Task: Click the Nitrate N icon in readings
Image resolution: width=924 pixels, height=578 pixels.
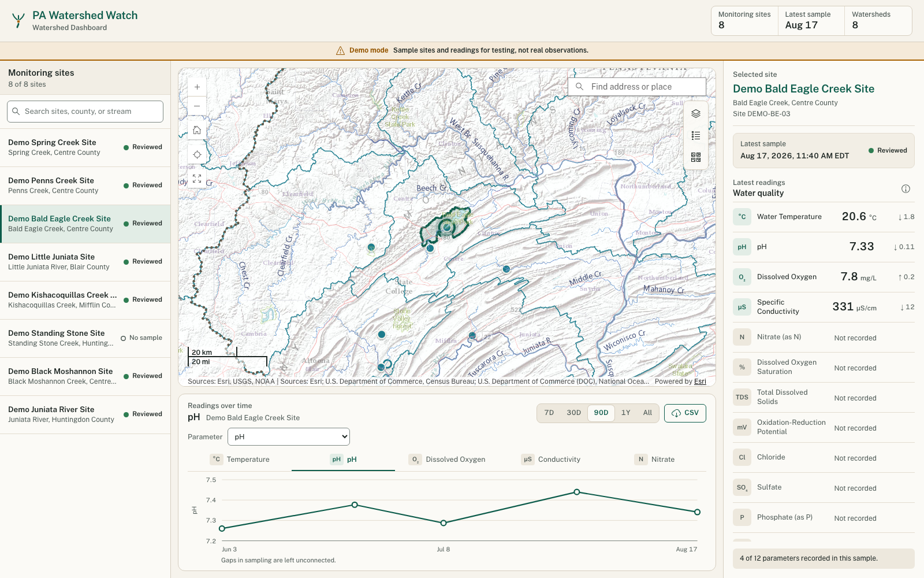Action: click(x=742, y=337)
